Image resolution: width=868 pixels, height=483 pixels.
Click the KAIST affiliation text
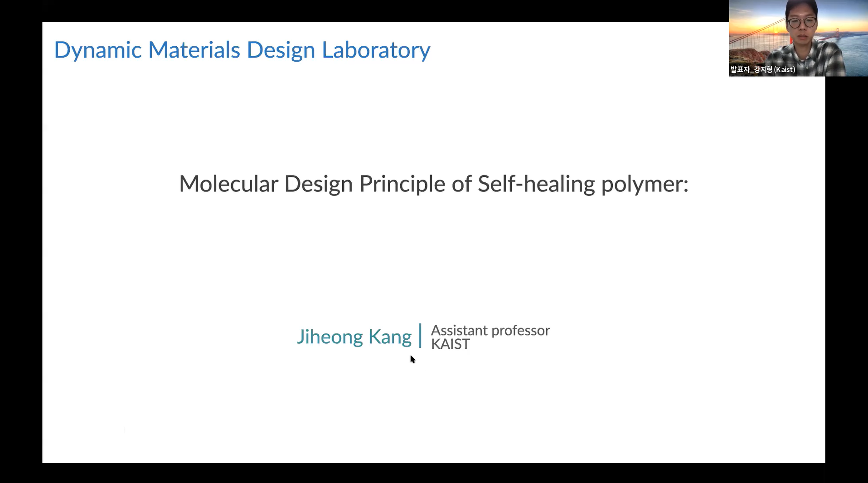pos(450,344)
